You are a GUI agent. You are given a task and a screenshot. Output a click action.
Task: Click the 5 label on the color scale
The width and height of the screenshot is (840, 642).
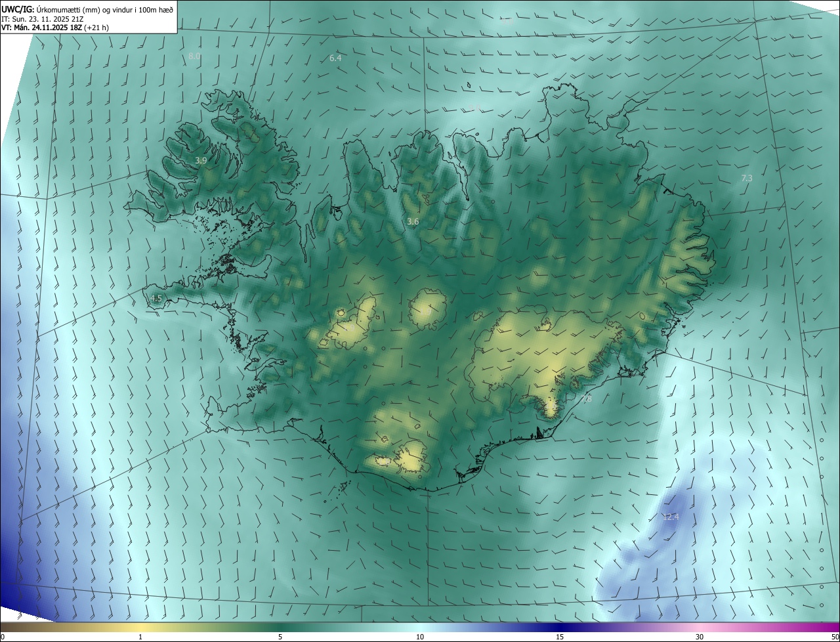pyautogui.click(x=280, y=637)
